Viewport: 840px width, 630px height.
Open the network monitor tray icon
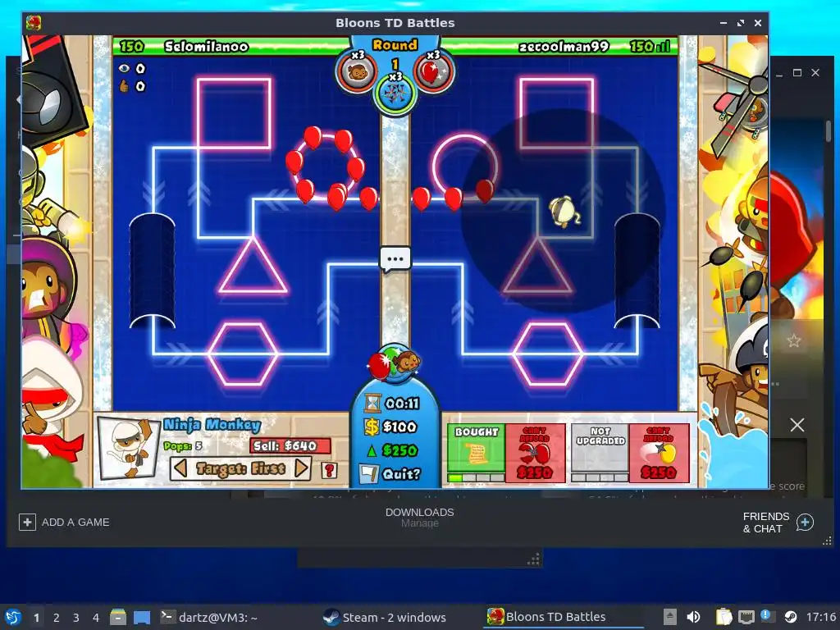(x=746, y=617)
